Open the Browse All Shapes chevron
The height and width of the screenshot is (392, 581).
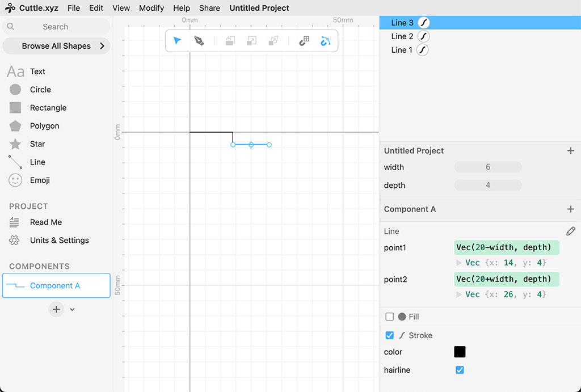102,46
